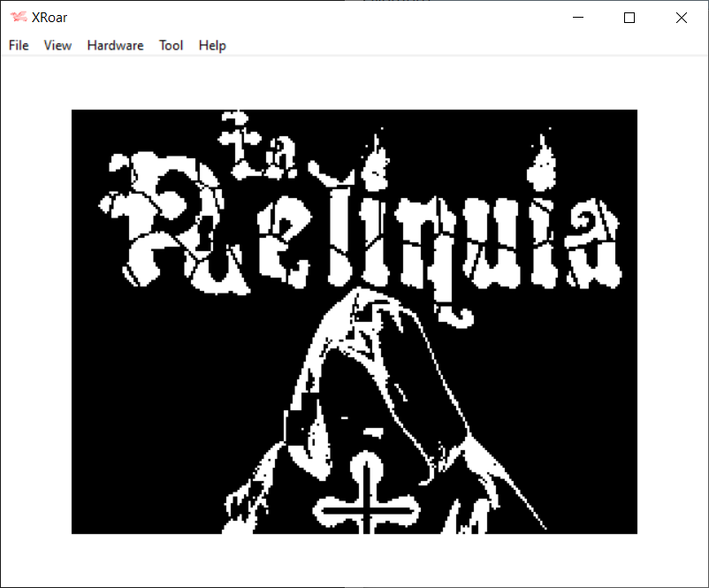Screen dimensions: 709x588
Task: Open the File menu
Action: pyautogui.click(x=19, y=45)
